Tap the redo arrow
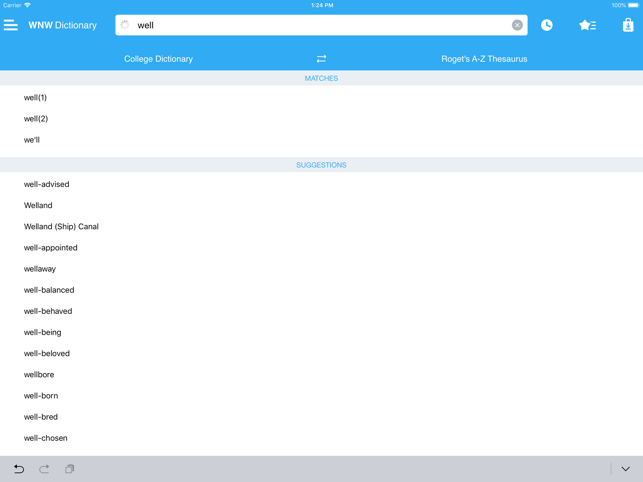The image size is (643, 482). click(x=44, y=468)
